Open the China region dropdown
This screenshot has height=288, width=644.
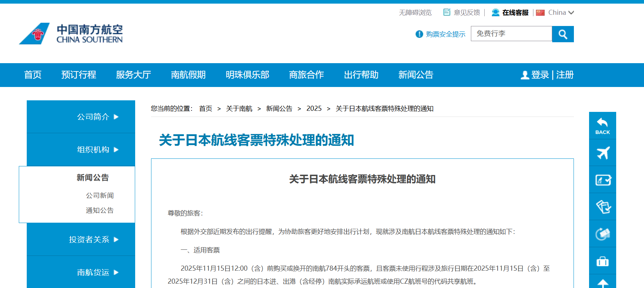(561, 13)
